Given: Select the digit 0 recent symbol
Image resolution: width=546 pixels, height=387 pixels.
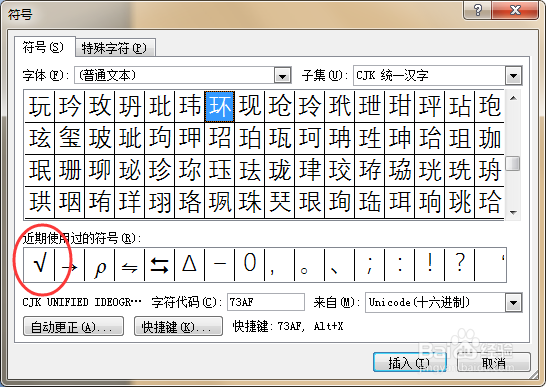Looking at the screenshot, I should click(249, 265).
